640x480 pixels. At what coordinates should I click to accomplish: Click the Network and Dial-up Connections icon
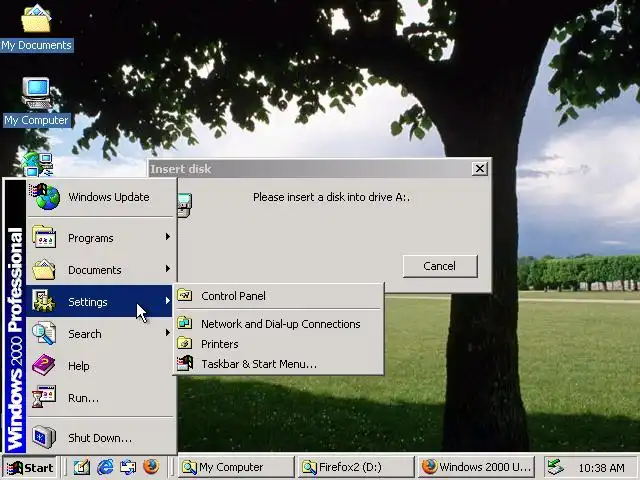(185, 323)
